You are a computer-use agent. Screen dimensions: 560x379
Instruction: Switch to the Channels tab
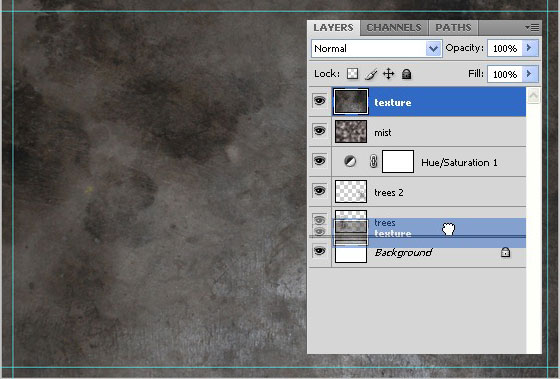coord(394,28)
